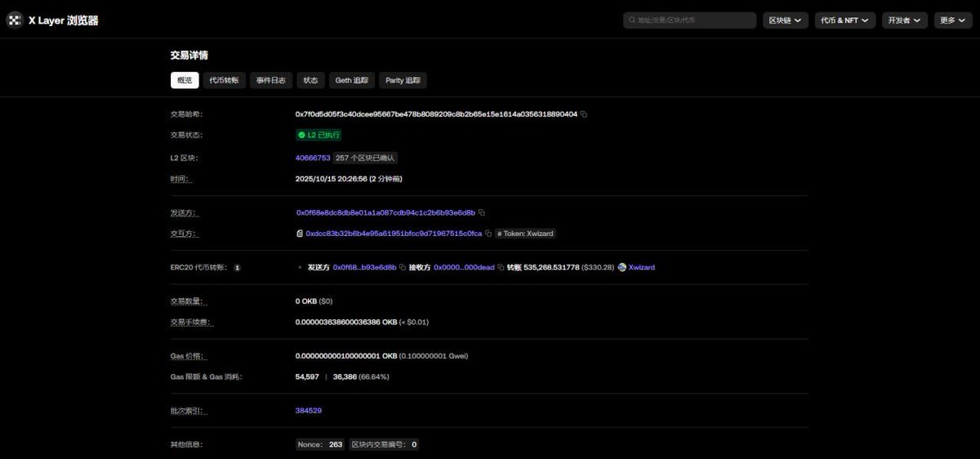The width and height of the screenshot is (980, 459).
Task: Click the green L2 executed status badge
Action: point(319,135)
